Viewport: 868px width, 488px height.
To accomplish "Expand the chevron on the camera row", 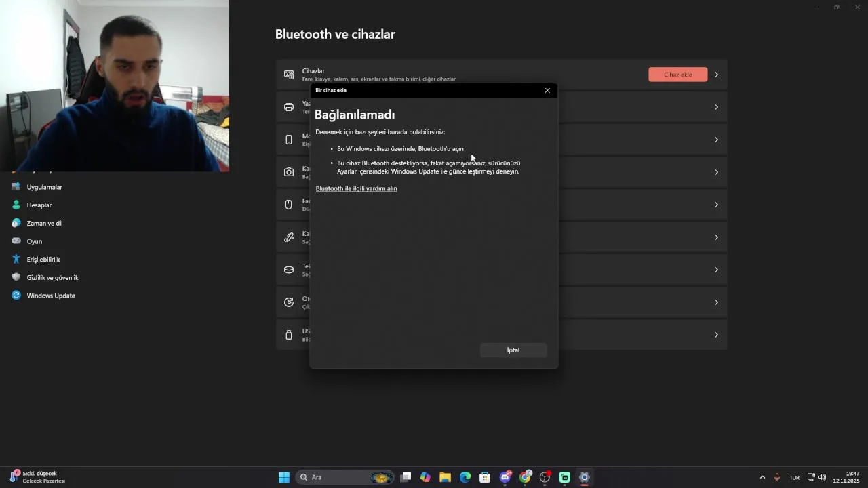I will point(716,172).
